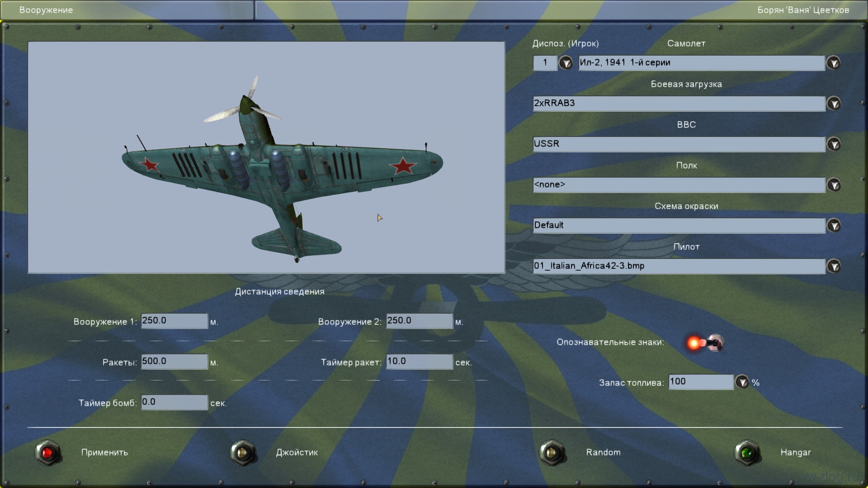The width and height of the screenshot is (868, 488).
Task: Expand the Пилот pilot skin dropdown
Action: point(834,266)
